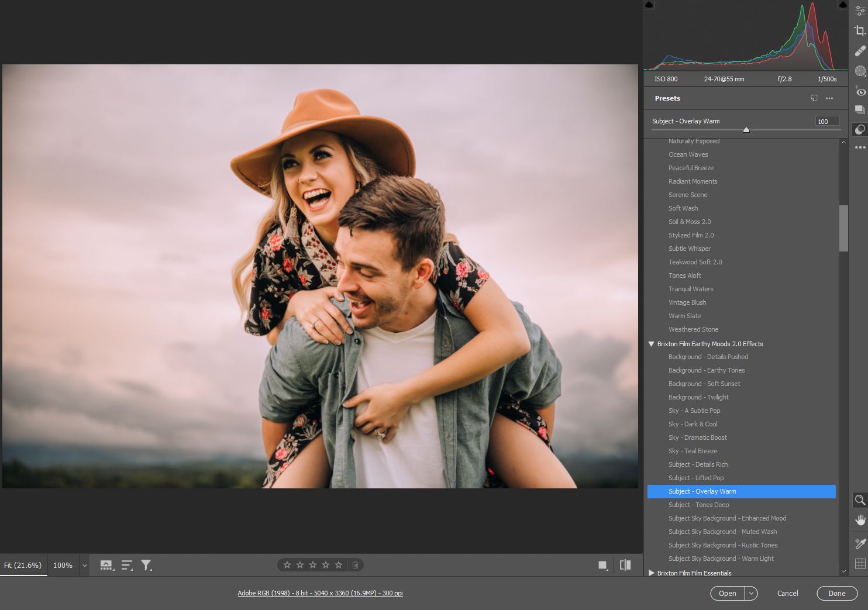Open the Edit adjustments panel icon
Screen dimensions: 868x610
point(860,11)
